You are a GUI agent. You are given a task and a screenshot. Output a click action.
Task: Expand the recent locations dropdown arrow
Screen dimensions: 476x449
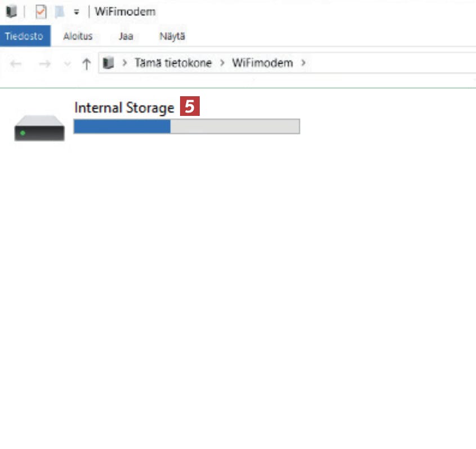[68, 64]
